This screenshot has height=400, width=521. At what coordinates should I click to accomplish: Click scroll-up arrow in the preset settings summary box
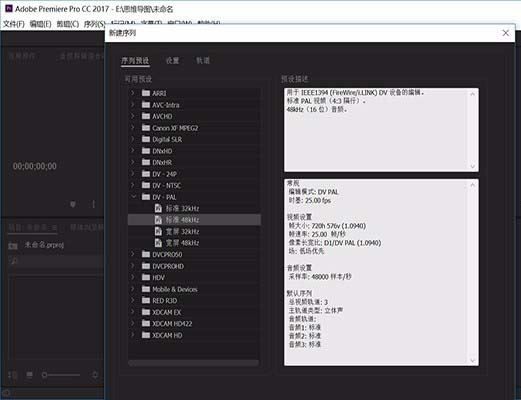[x=472, y=184]
